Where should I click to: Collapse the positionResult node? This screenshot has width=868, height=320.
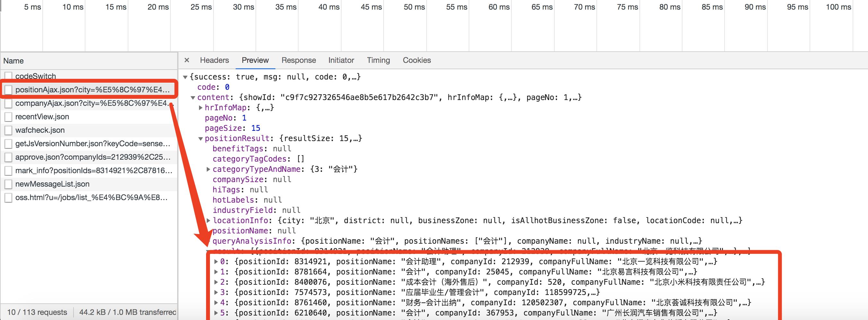click(201, 139)
